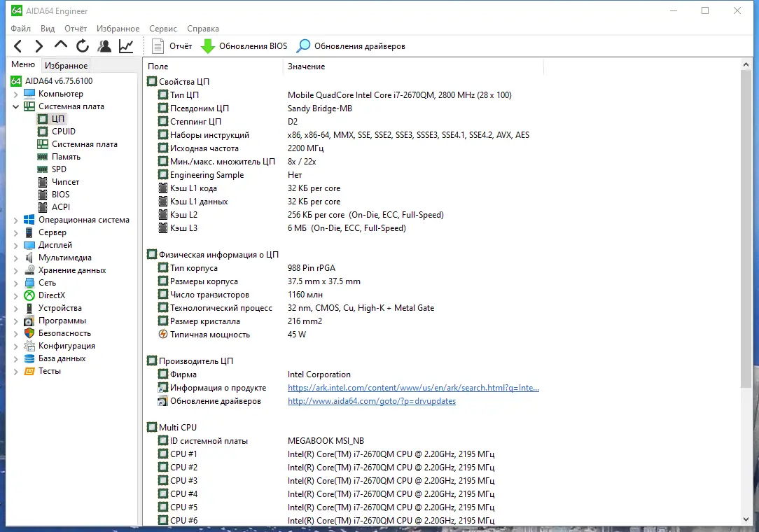Click the refresh icon in the toolbar
Viewport: 759px width, 532px height.
tap(82, 45)
